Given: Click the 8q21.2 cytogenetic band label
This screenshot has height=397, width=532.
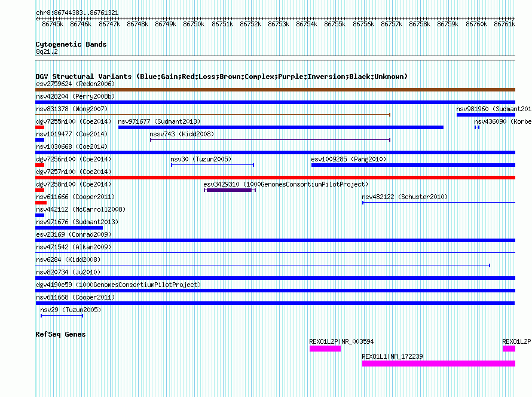Looking at the screenshot, I should (x=47, y=51).
